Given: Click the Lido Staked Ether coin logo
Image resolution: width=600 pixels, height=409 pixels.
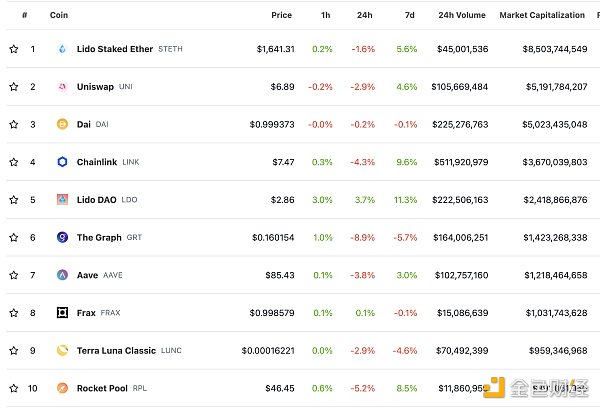Looking at the screenshot, I should 62,49.
